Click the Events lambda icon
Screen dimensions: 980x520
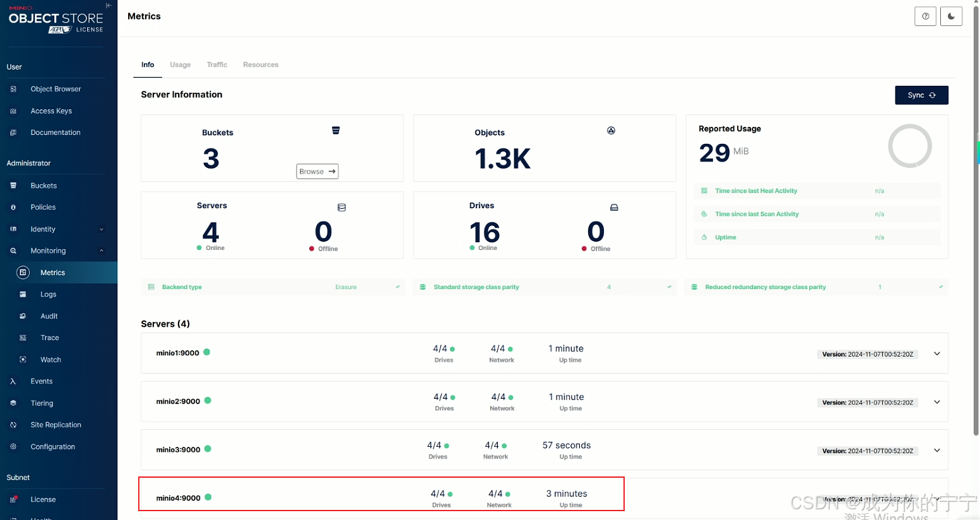point(13,381)
